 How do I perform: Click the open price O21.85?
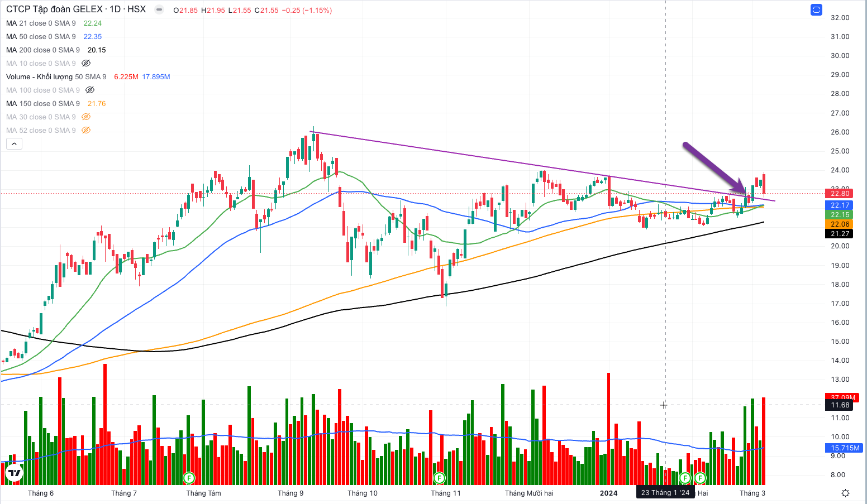tap(185, 10)
